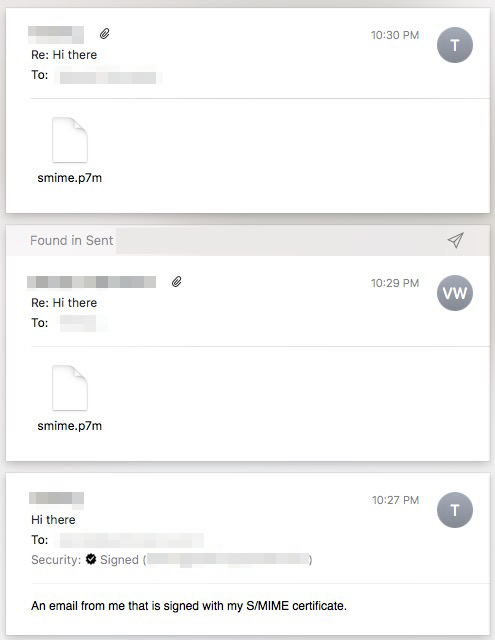Open the smime.p7m file icon in the first email
The height and width of the screenshot is (640, 495).
point(70,140)
